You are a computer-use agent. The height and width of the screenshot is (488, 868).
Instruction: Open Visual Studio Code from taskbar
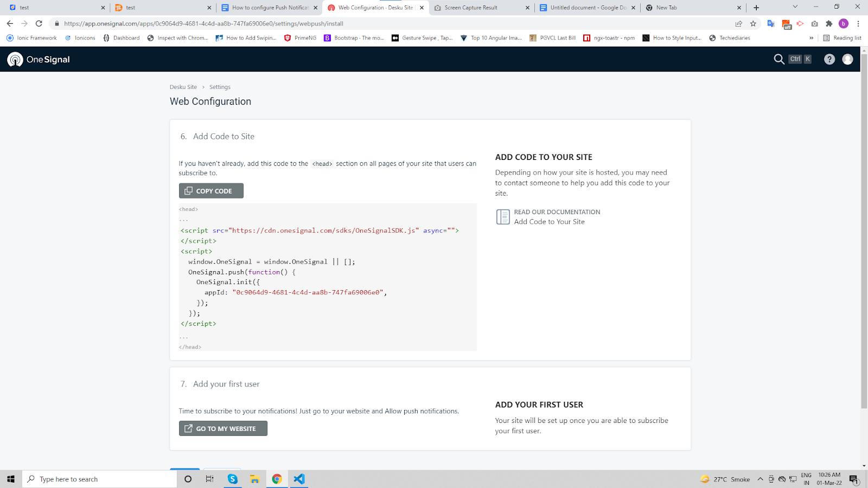click(x=299, y=479)
